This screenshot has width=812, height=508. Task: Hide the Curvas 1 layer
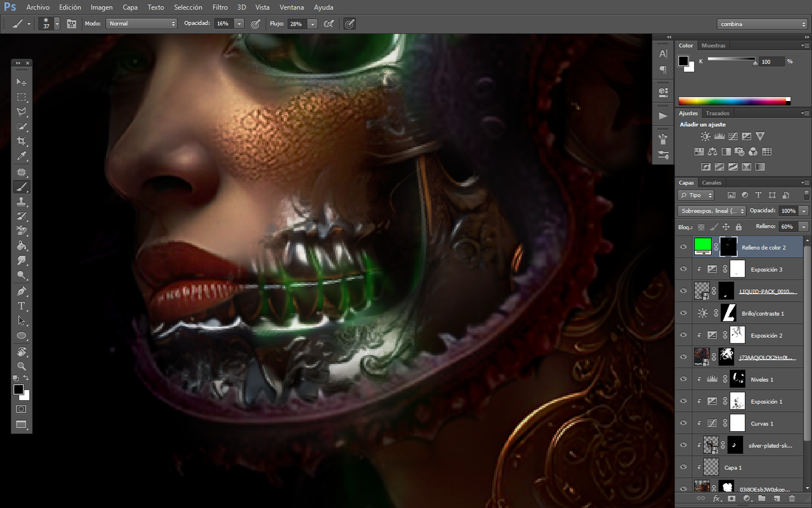(683, 424)
